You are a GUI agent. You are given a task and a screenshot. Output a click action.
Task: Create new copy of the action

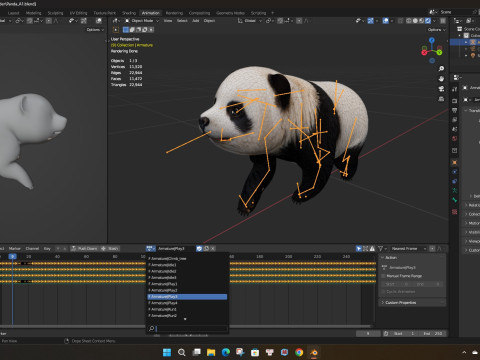[x=206, y=248]
